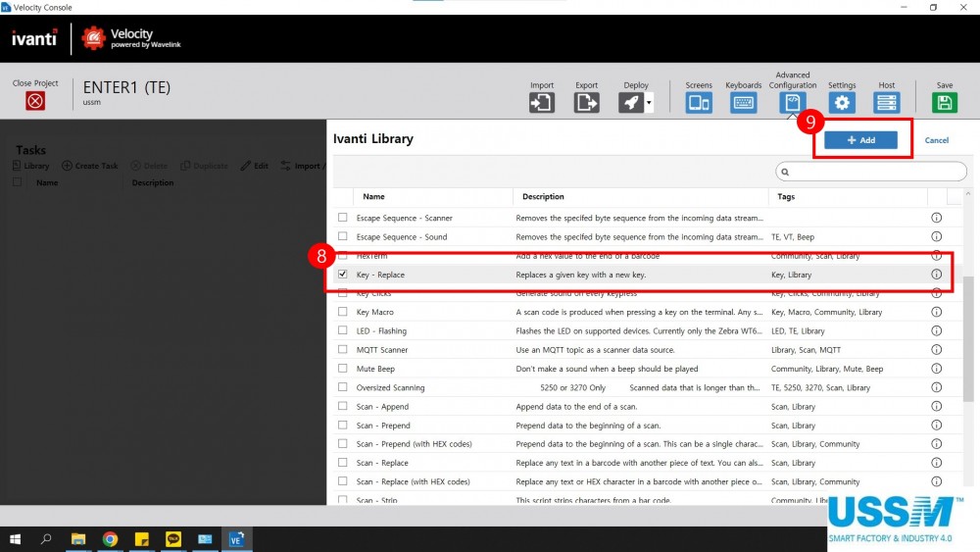Save the project with Save icon
The width and height of the screenshot is (980, 552).
(945, 103)
